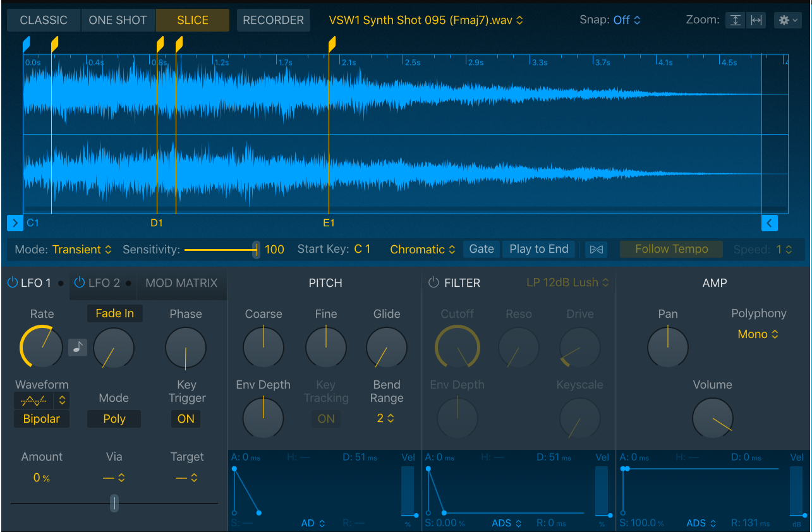Viewport: 812px width, 532px height.
Task: Open the Mode Transient dropdown
Action: (82, 250)
